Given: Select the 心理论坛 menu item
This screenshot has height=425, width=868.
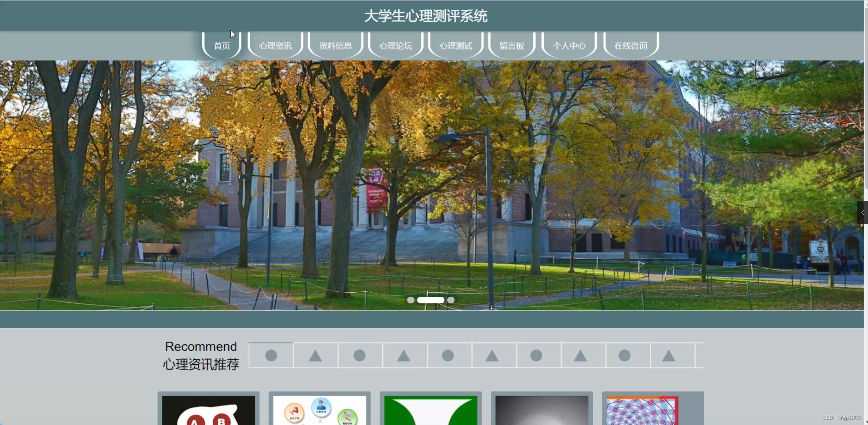Looking at the screenshot, I should (x=395, y=45).
